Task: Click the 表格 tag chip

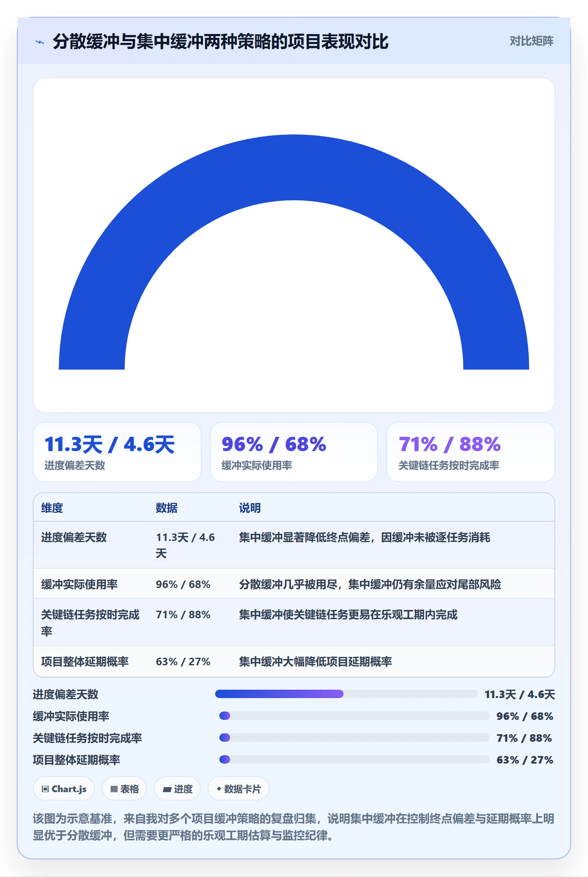Action: pos(124,789)
